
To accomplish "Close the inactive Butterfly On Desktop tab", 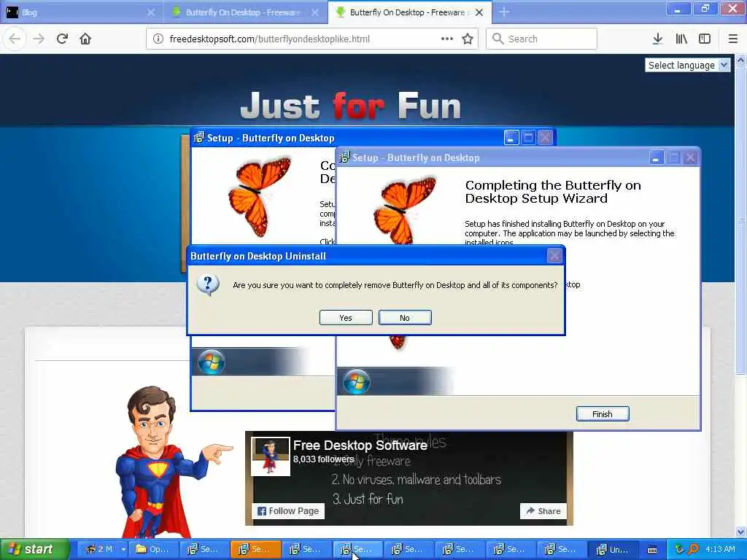I will tap(315, 12).
